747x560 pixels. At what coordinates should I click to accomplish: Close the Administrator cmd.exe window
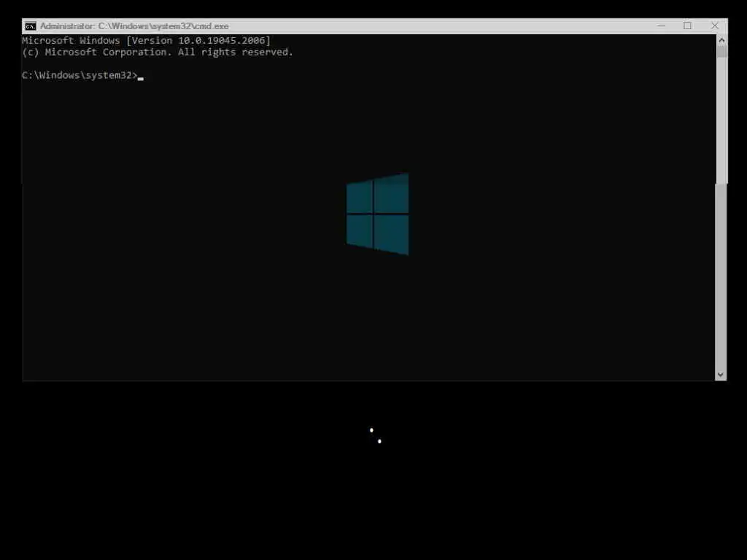(714, 26)
